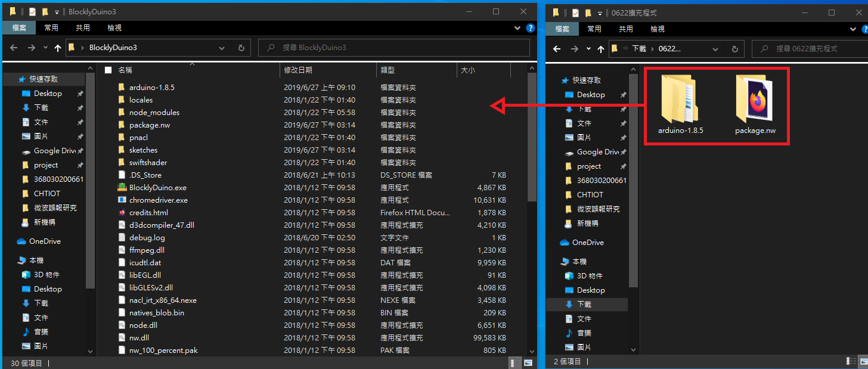This screenshot has height=369, width=868.
Task: Click Forward arrow in BlocklyDuino3 window
Action: (31, 48)
